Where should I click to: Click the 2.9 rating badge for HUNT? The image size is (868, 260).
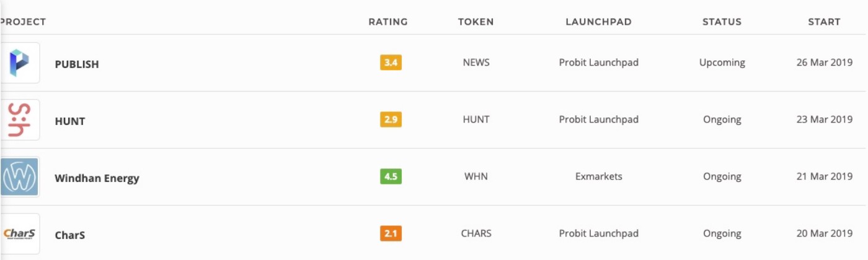click(391, 119)
